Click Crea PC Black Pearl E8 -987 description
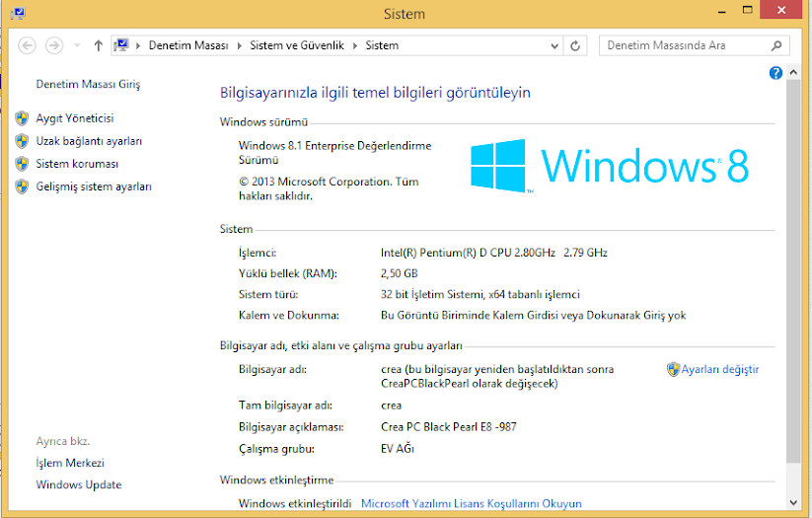The image size is (812, 518). (449, 427)
